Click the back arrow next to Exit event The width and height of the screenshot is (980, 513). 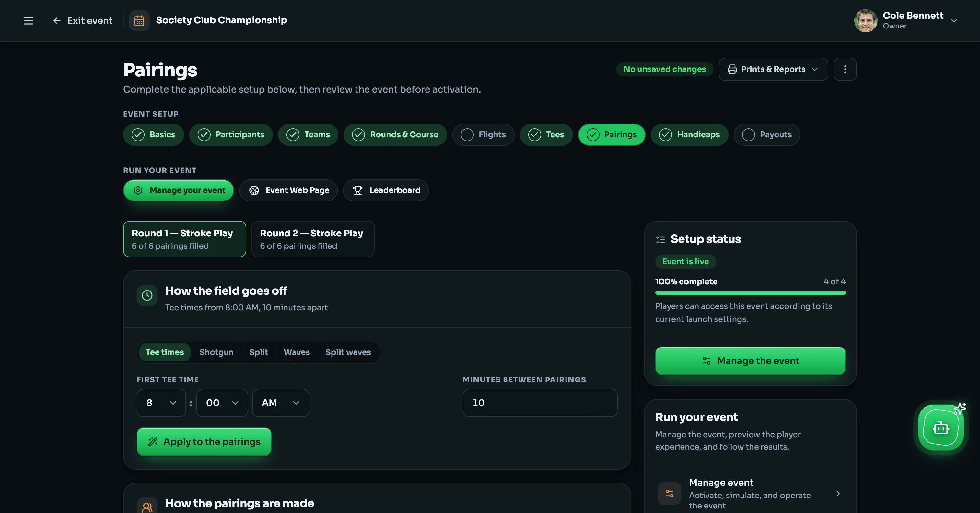[x=57, y=20]
